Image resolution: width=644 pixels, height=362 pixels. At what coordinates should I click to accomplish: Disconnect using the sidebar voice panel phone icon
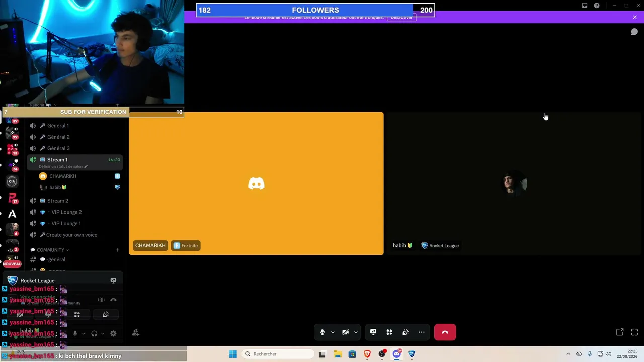[x=113, y=300]
